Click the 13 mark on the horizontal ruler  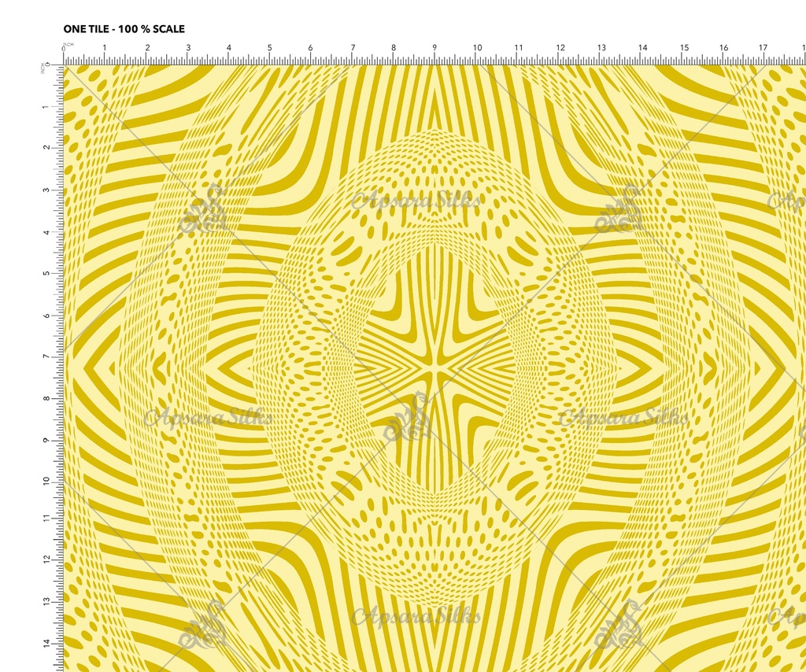[601, 49]
